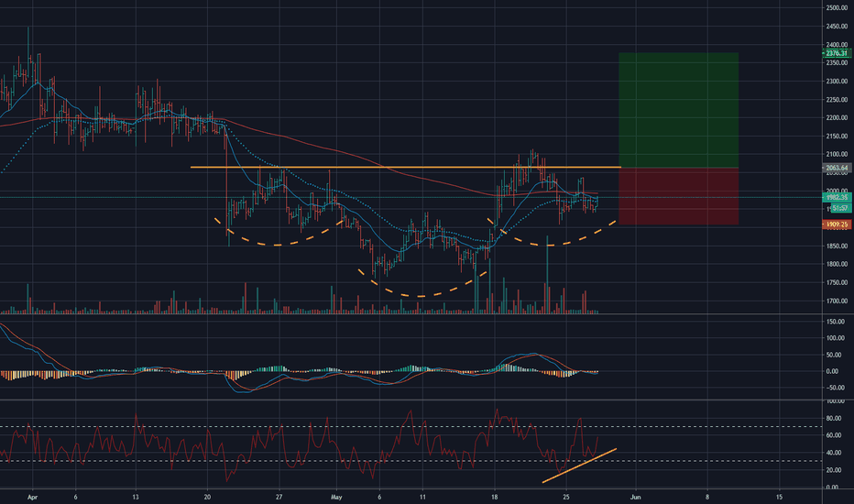Click the 11 date label on time axis
This screenshot has width=854, height=504.
(x=422, y=497)
